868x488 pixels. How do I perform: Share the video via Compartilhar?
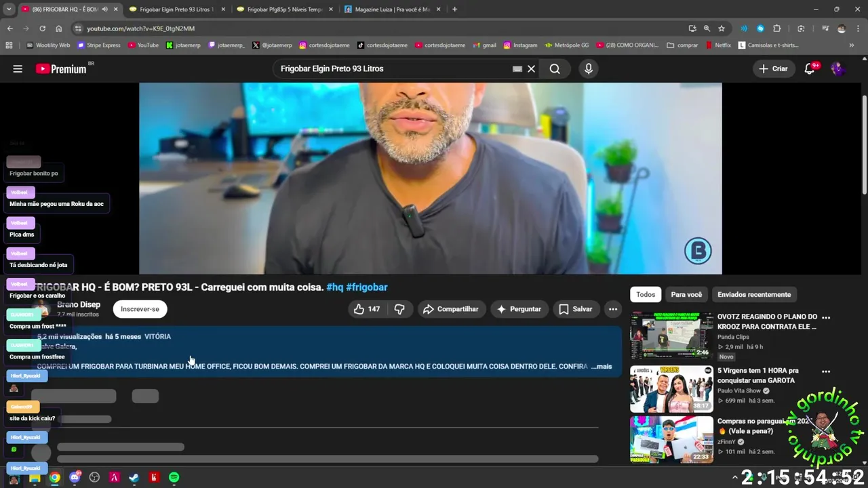point(451,309)
